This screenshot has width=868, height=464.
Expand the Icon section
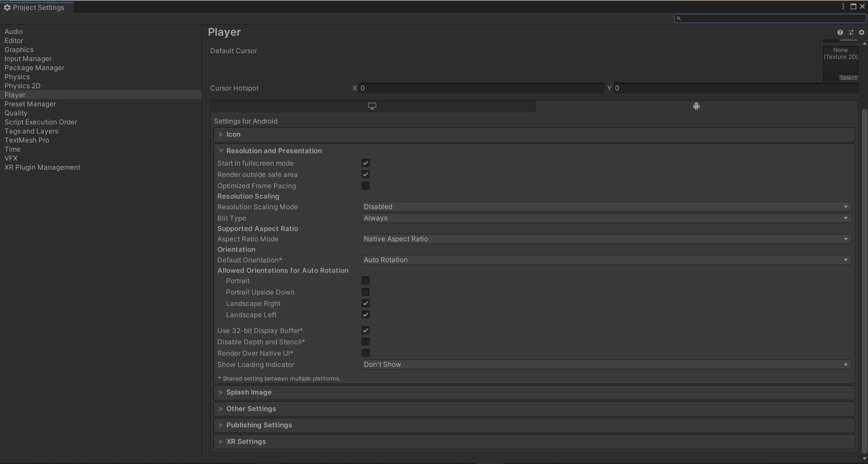534,135
